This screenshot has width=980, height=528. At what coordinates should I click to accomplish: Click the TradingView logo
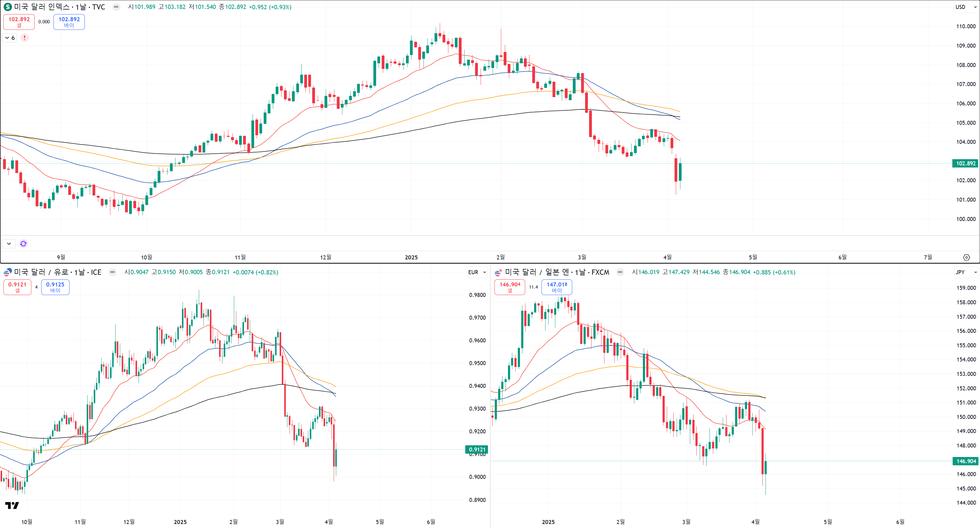pos(12,505)
